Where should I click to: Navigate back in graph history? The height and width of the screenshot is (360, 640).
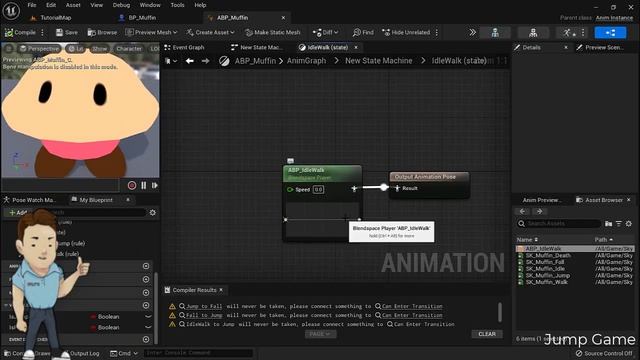coord(189,61)
